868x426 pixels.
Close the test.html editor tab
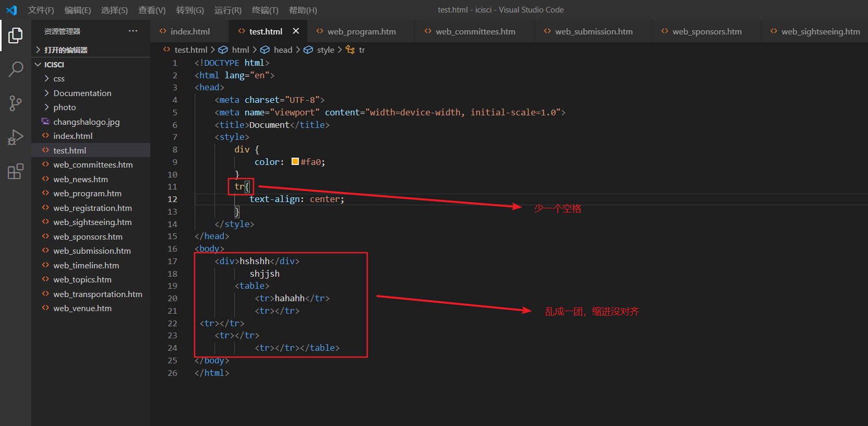point(296,31)
